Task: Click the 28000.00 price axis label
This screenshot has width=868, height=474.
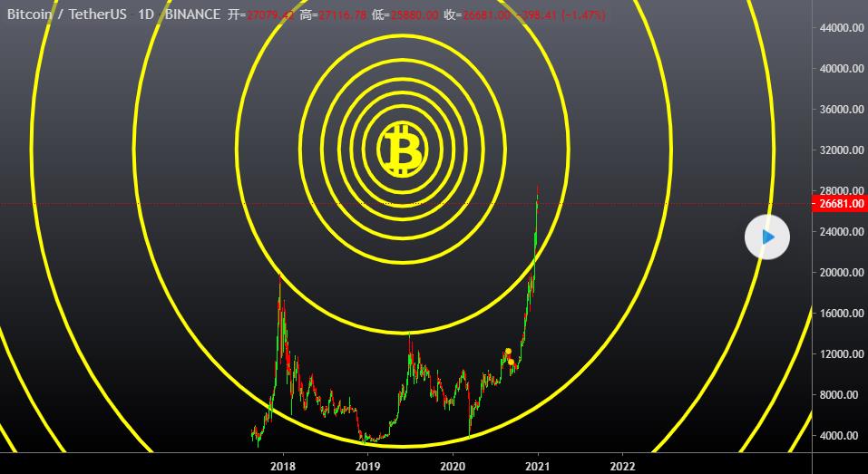Action: coord(842,191)
